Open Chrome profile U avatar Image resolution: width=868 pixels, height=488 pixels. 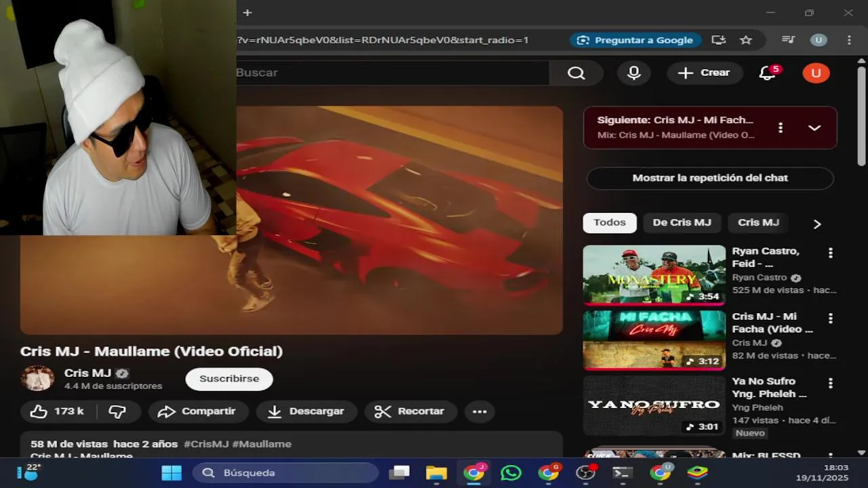pos(818,40)
